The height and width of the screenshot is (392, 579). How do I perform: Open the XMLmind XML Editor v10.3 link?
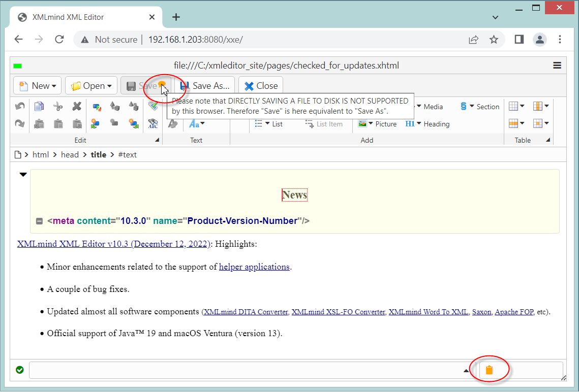tap(114, 244)
